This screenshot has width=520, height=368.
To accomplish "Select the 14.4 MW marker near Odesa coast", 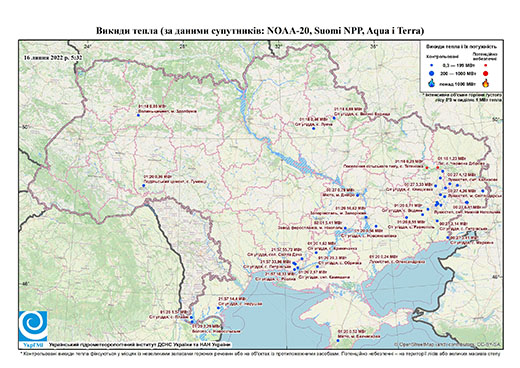I will tap(218, 308).
